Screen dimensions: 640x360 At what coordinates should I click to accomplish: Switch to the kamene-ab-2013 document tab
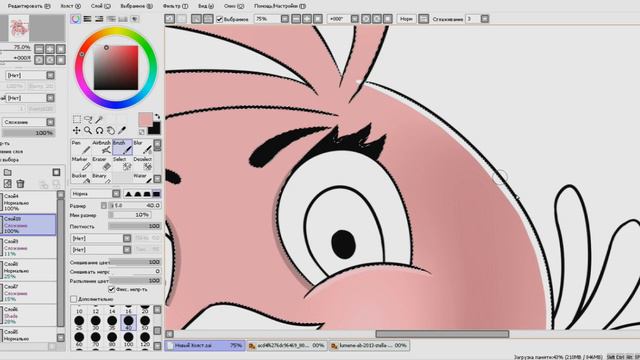(369, 346)
